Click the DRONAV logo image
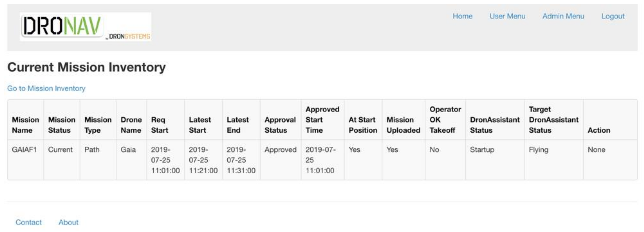 coord(85,27)
